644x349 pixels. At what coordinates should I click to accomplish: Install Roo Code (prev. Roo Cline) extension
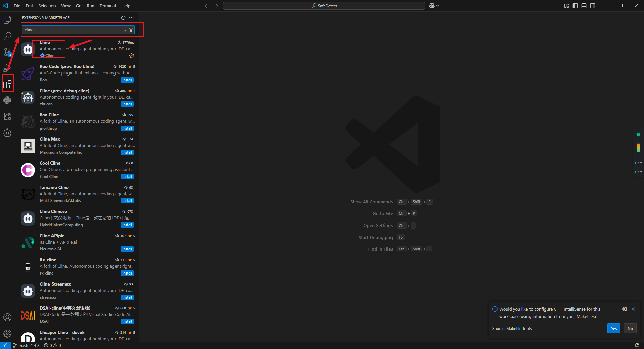(x=127, y=80)
